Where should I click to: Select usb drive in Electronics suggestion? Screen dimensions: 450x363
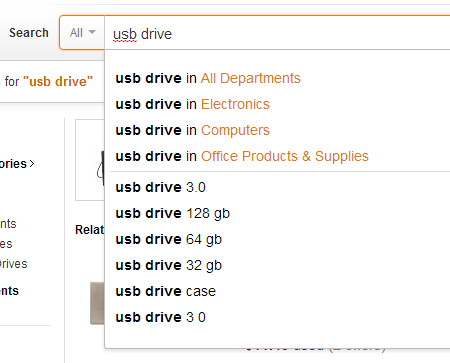click(279, 104)
